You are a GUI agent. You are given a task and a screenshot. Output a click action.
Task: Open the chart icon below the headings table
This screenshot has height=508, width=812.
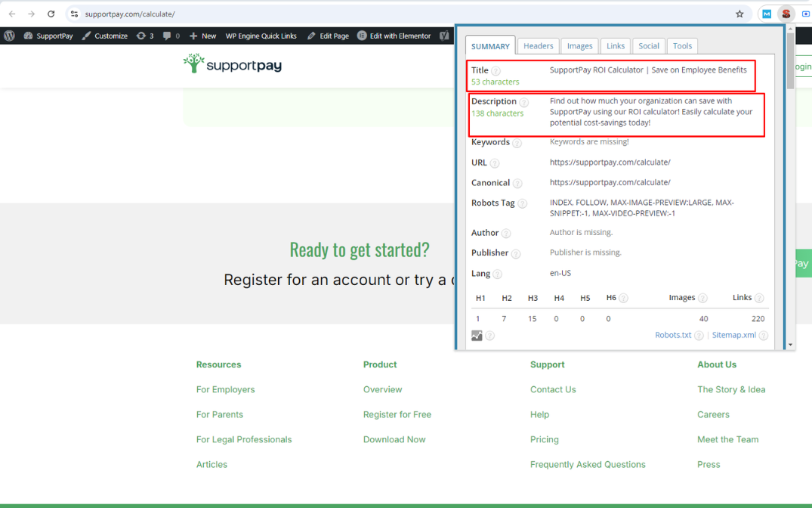[x=477, y=336]
